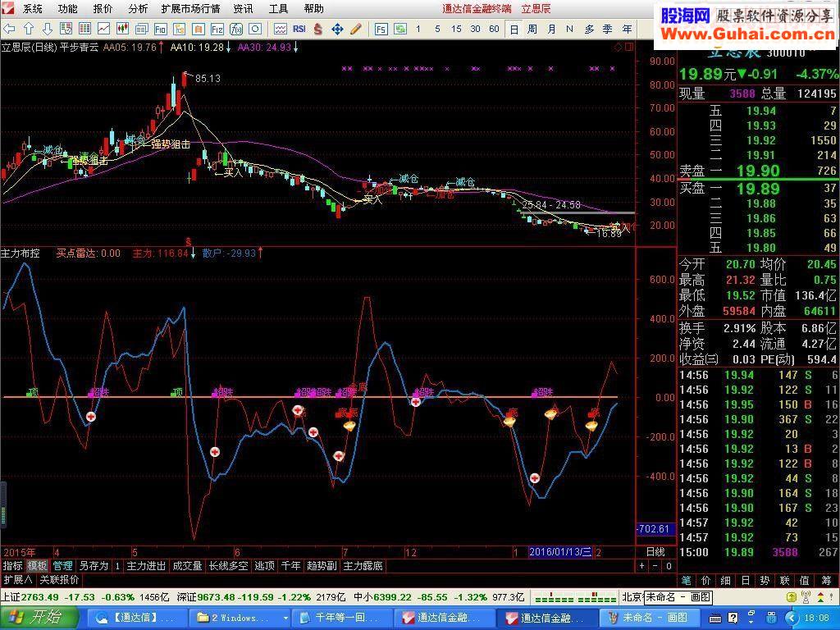Select the 15 minute period

[456, 29]
